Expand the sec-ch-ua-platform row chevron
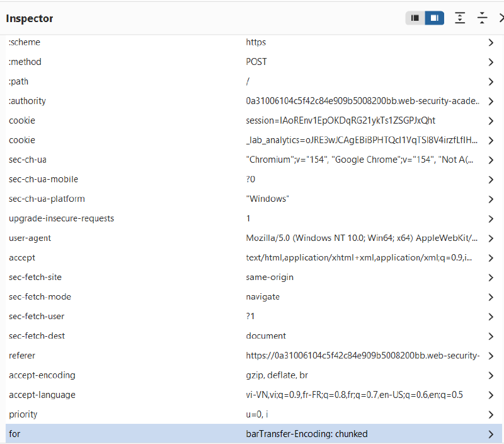This screenshot has width=504, height=444. coord(491,199)
